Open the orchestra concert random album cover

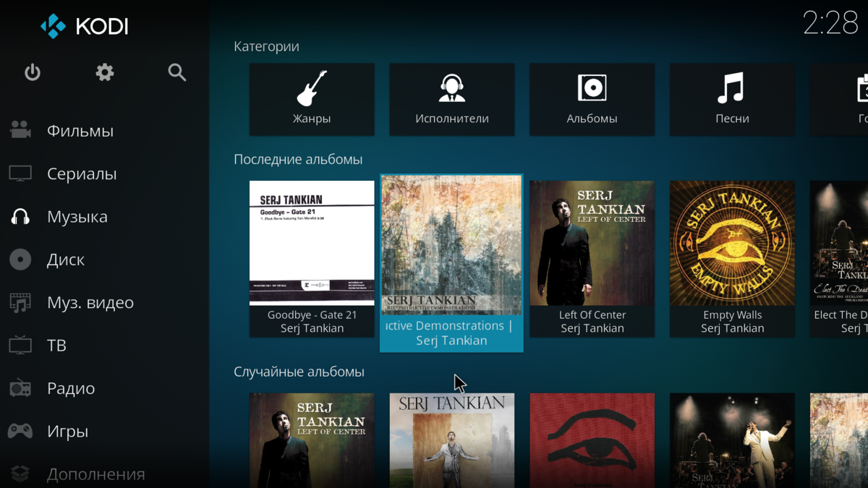(732, 440)
